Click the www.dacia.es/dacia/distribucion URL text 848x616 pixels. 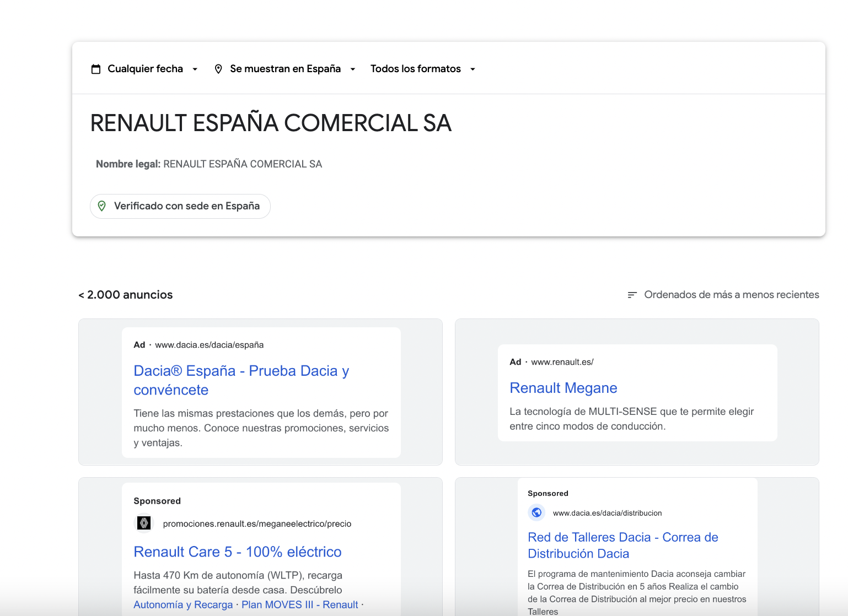point(608,513)
